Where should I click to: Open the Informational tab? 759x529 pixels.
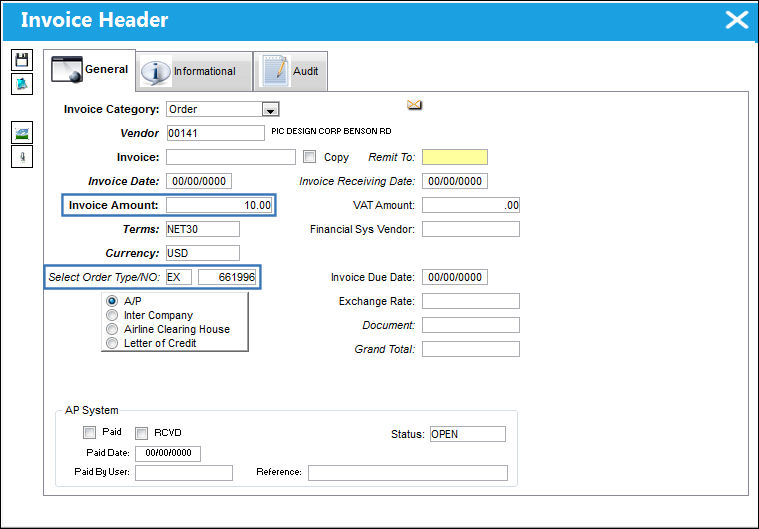coord(194,71)
